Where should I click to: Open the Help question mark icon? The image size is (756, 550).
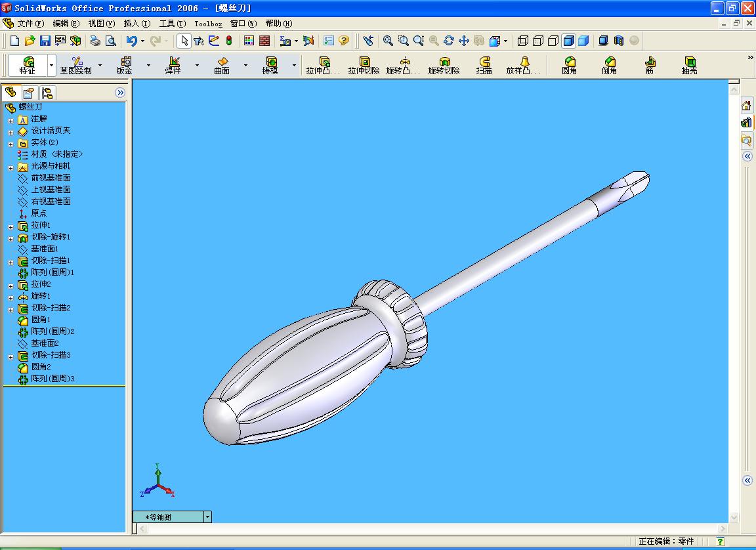pos(344,41)
